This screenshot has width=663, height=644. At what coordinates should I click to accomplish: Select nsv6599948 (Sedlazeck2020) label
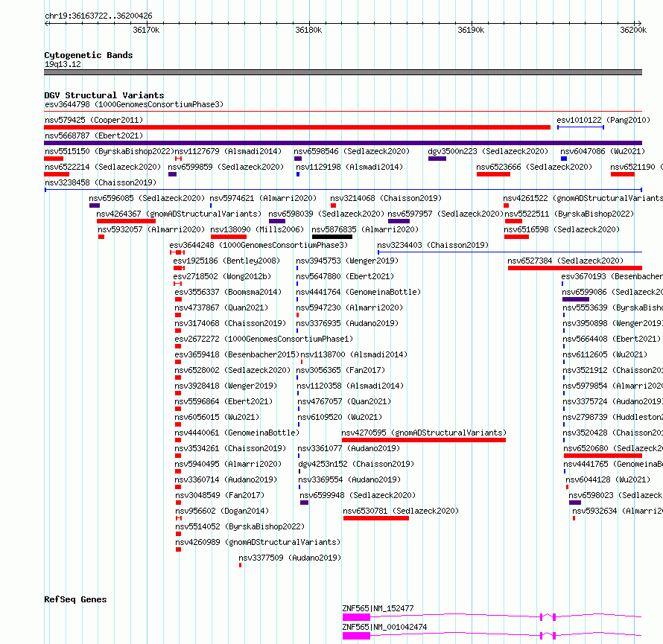[358, 495]
